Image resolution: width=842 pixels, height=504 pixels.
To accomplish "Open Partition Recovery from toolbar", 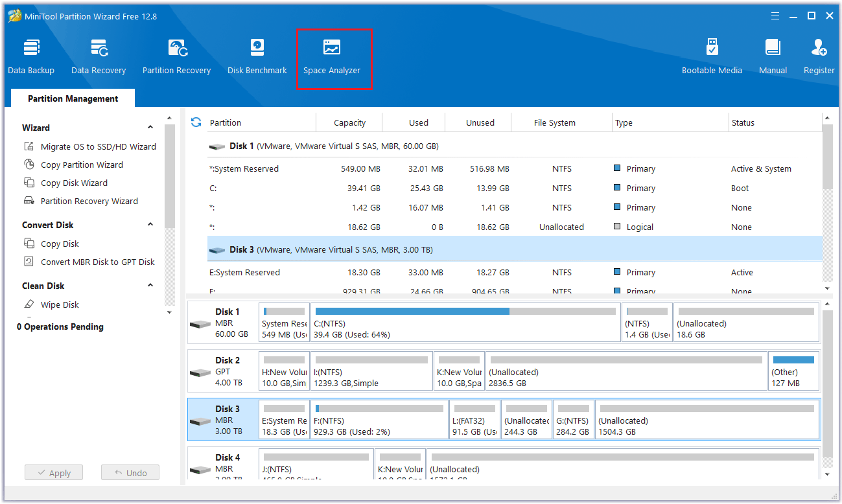I will coord(176,57).
